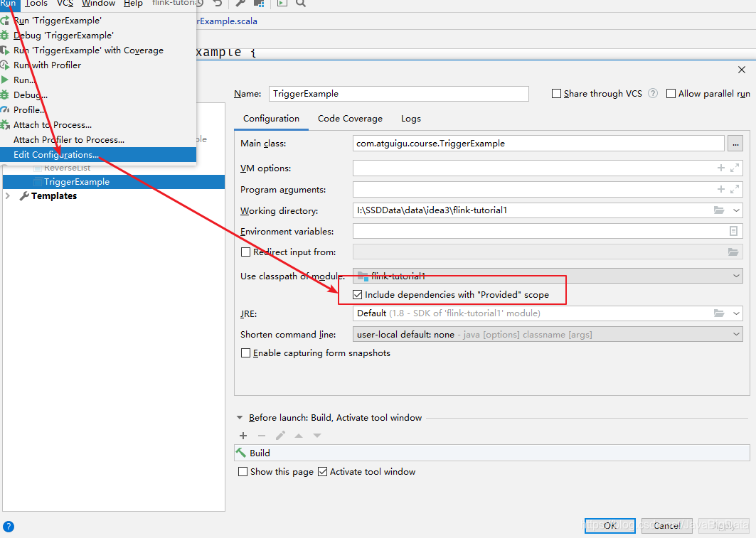Add a Before launch task with plus
Image resolution: width=756 pixels, height=538 pixels.
click(x=243, y=436)
